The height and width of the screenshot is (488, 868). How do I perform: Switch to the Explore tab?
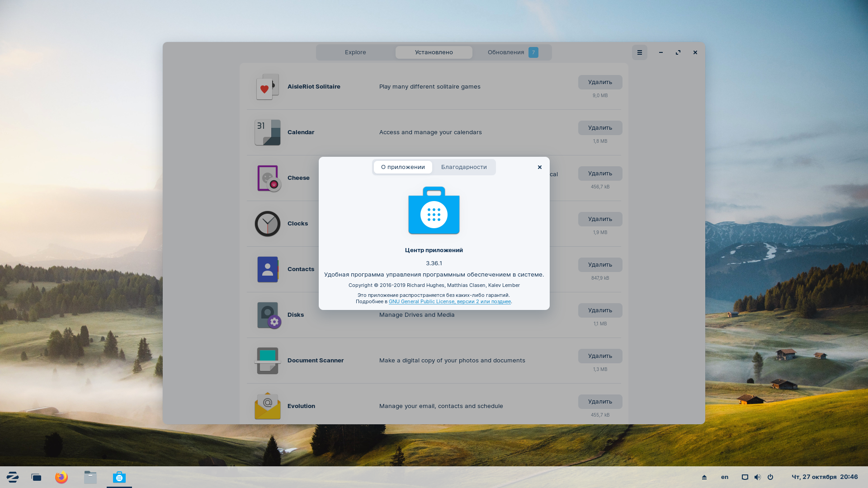[355, 52]
